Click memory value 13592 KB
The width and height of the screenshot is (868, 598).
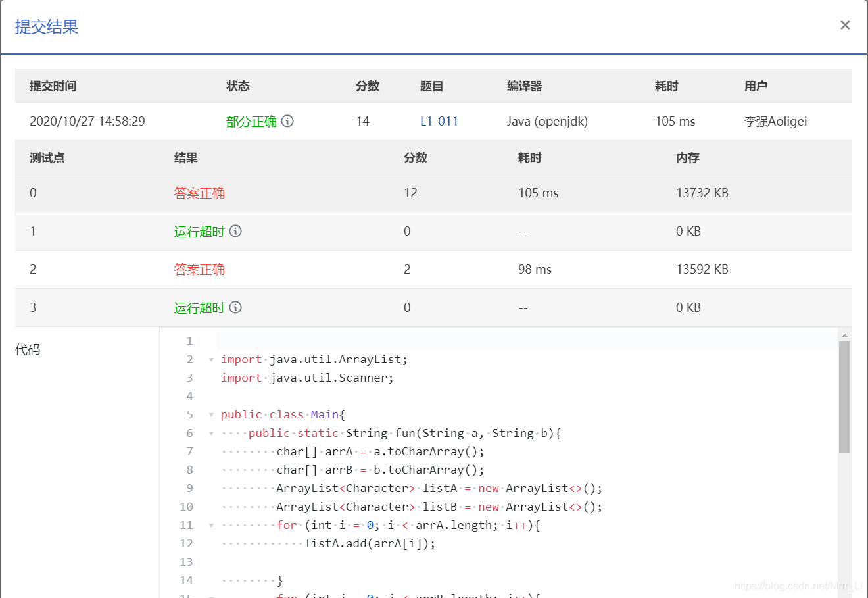coord(702,269)
